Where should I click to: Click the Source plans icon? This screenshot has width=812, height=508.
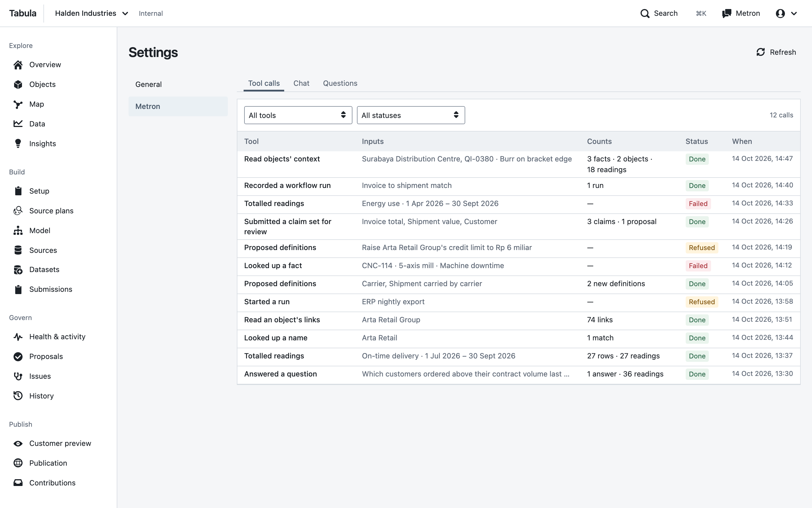pos(18,211)
